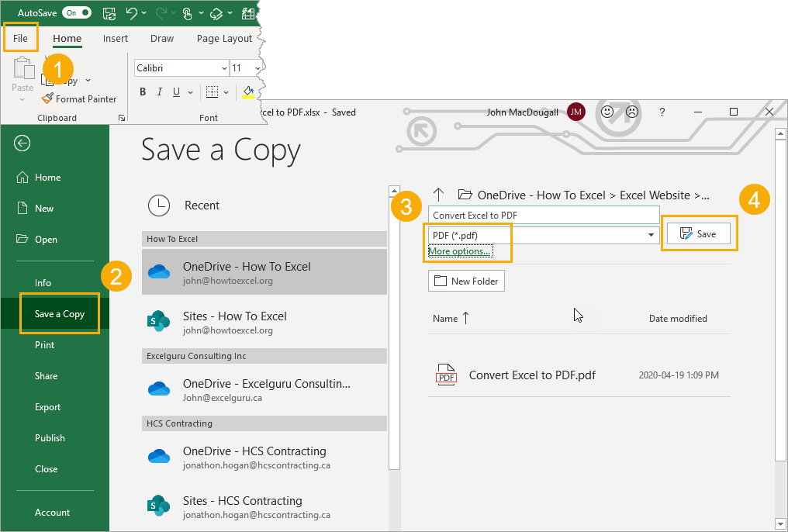This screenshot has width=788, height=532.
Task: Click the Borders icon
Action: (212, 92)
